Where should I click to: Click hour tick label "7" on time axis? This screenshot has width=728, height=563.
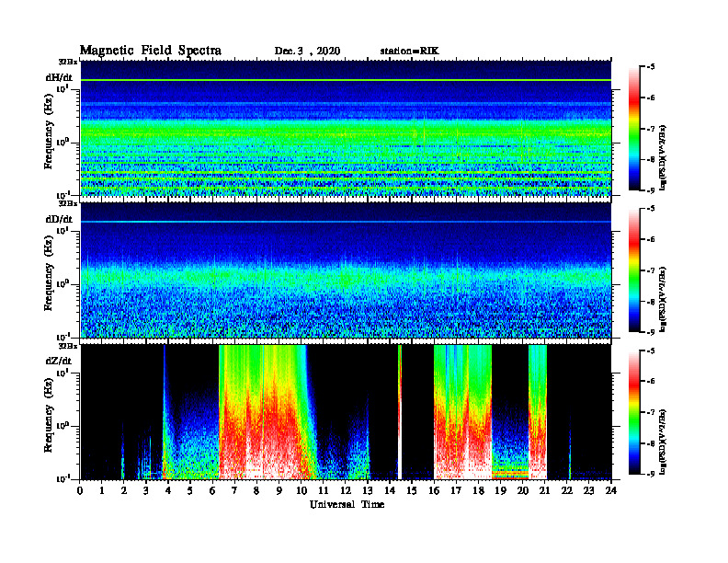234,491
